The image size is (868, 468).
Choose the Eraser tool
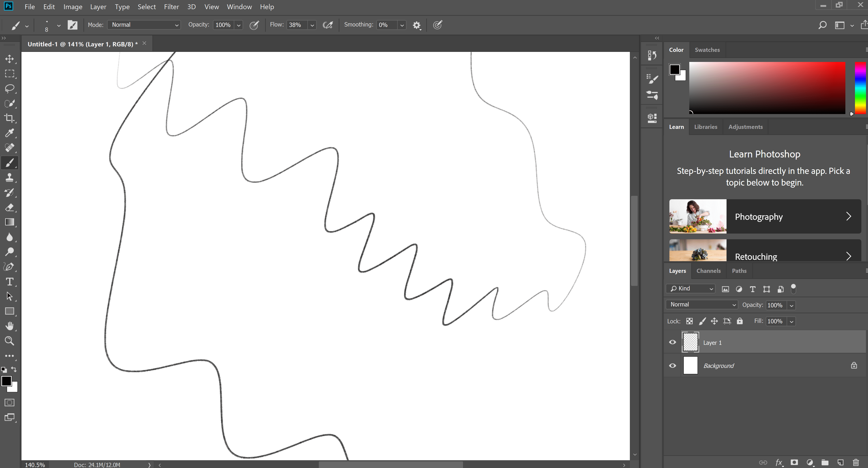click(9, 207)
